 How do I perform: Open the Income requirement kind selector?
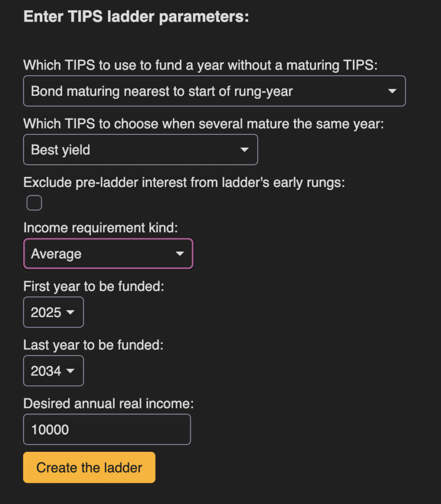[x=108, y=253]
